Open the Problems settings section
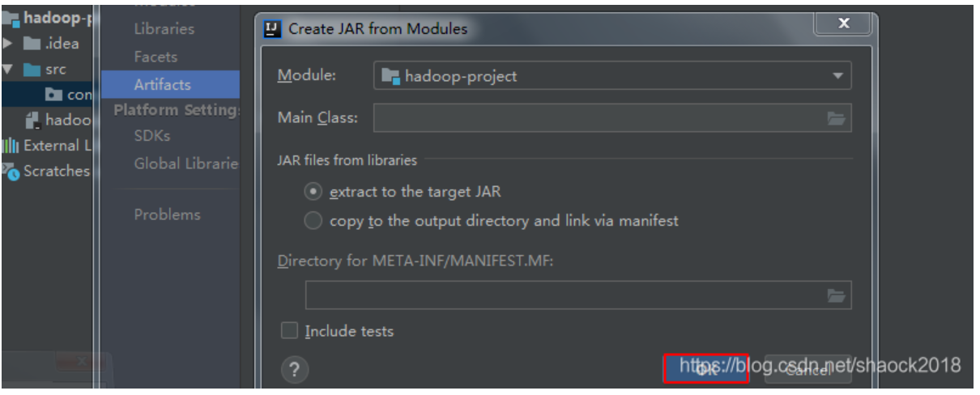 click(x=167, y=214)
